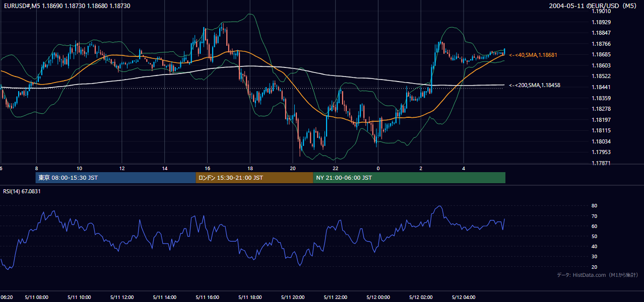Click the 06:20 start time label
The image size is (644, 302).
(x=6, y=297)
